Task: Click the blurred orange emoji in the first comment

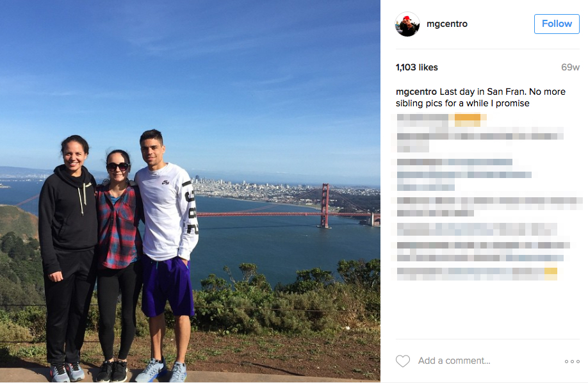Action: (x=468, y=120)
